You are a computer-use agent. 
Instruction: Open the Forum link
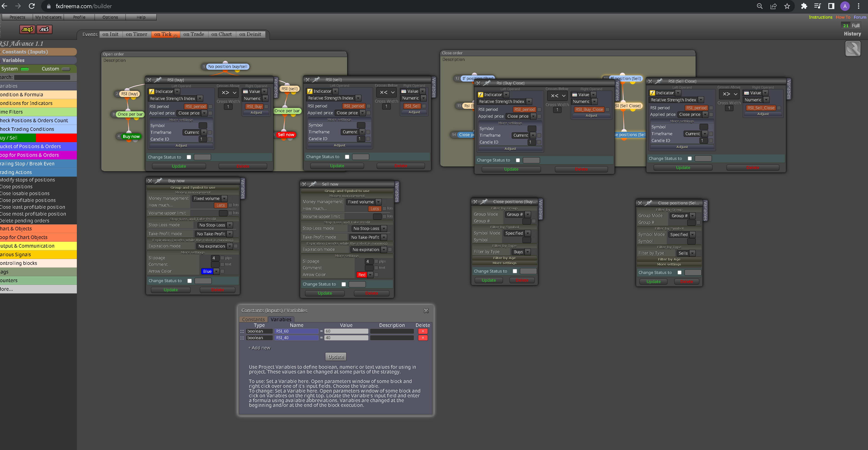[860, 17]
